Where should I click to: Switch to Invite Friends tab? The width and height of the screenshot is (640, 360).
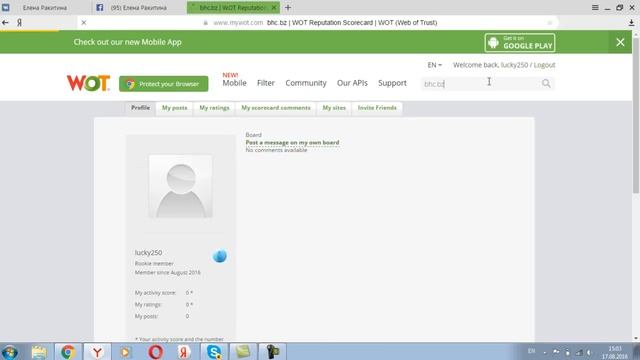[x=377, y=108]
